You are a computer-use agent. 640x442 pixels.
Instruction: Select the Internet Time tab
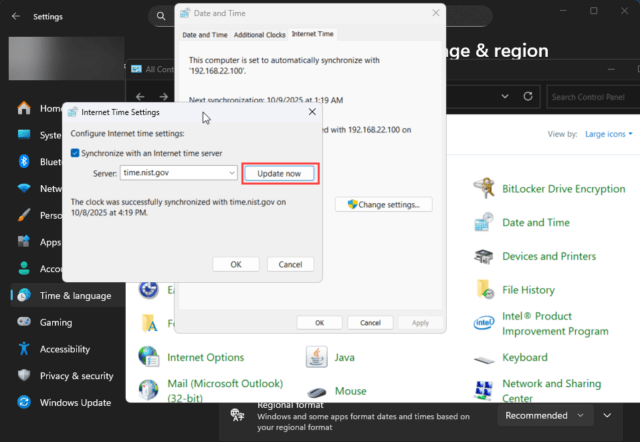point(313,34)
